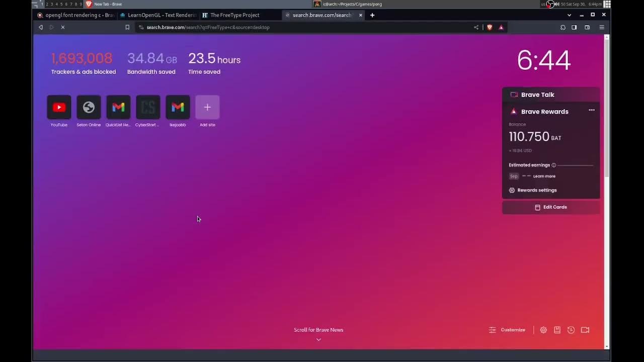Switch to The FreeType Project tab
Viewport: 644px width, 362px height.
(x=240, y=15)
